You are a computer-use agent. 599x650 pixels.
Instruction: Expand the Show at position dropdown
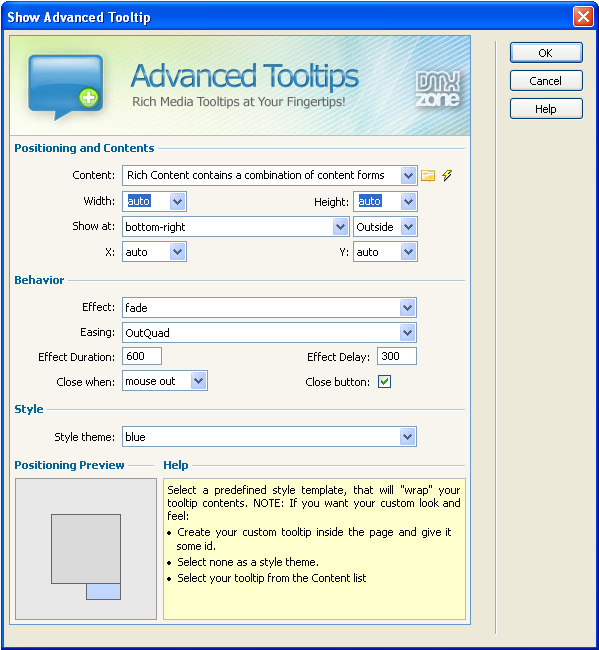(340, 227)
